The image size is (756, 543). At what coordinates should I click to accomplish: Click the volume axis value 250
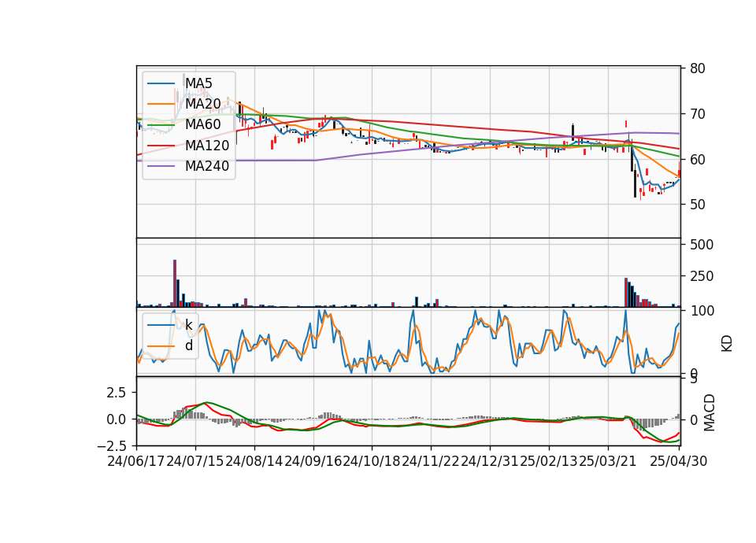702,276
